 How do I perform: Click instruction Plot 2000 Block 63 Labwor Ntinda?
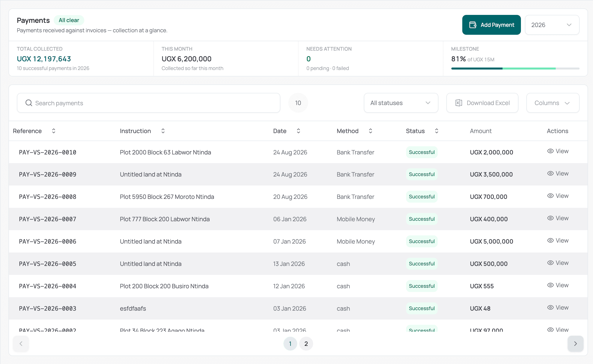(165, 152)
